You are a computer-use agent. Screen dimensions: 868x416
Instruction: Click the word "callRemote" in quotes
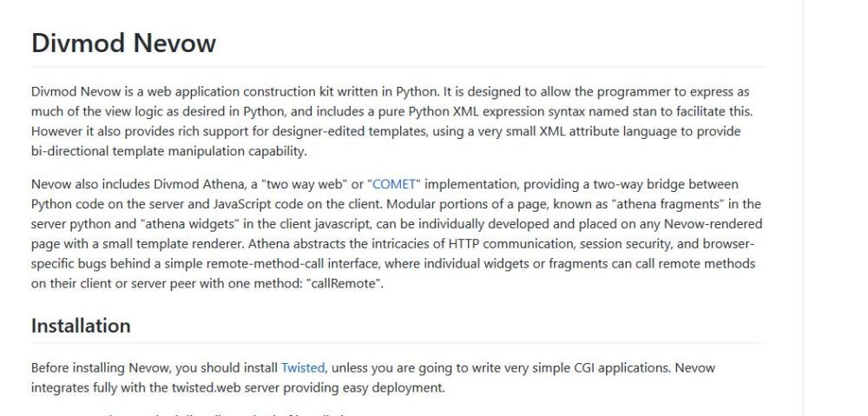click(x=344, y=284)
